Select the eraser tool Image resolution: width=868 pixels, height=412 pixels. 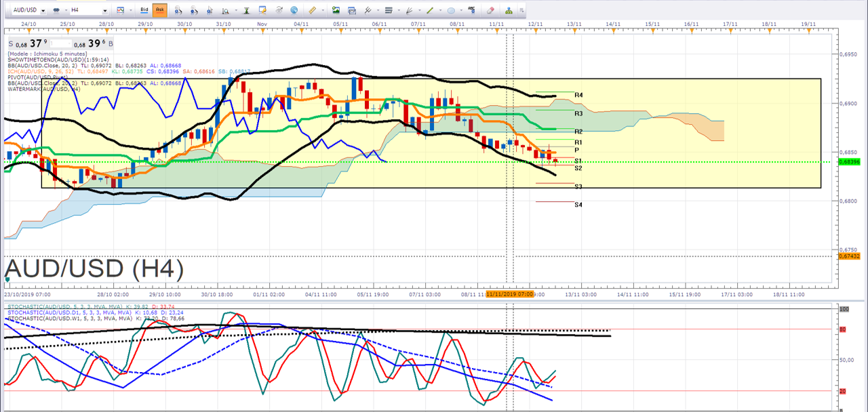[x=491, y=10]
